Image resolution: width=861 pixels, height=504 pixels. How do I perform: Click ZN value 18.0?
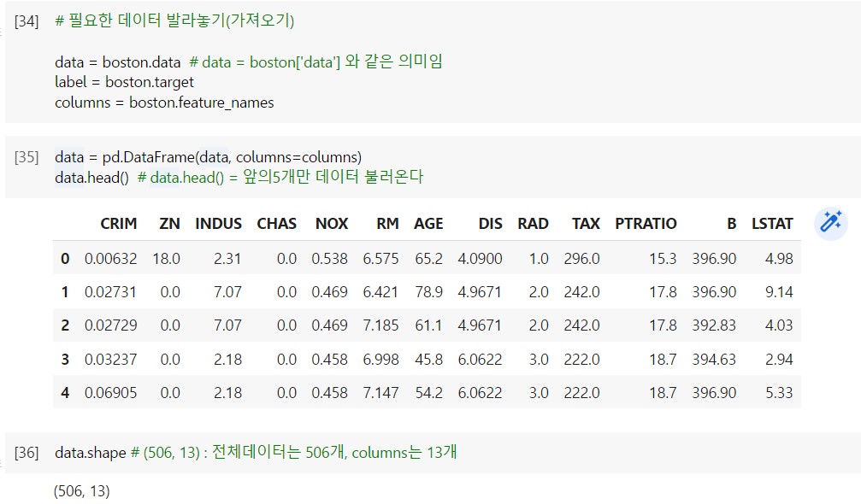coord(167,259)
